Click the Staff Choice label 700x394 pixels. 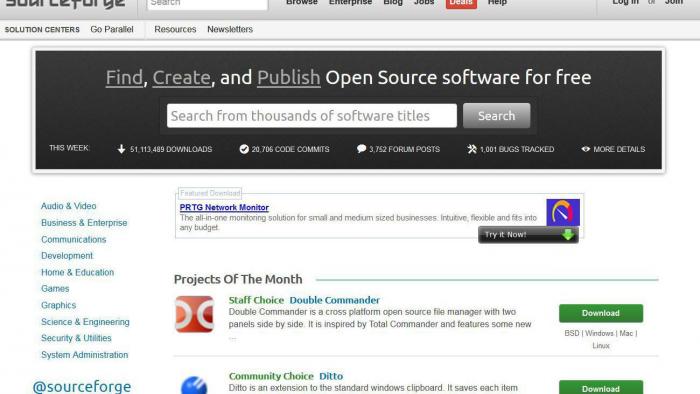256,300
